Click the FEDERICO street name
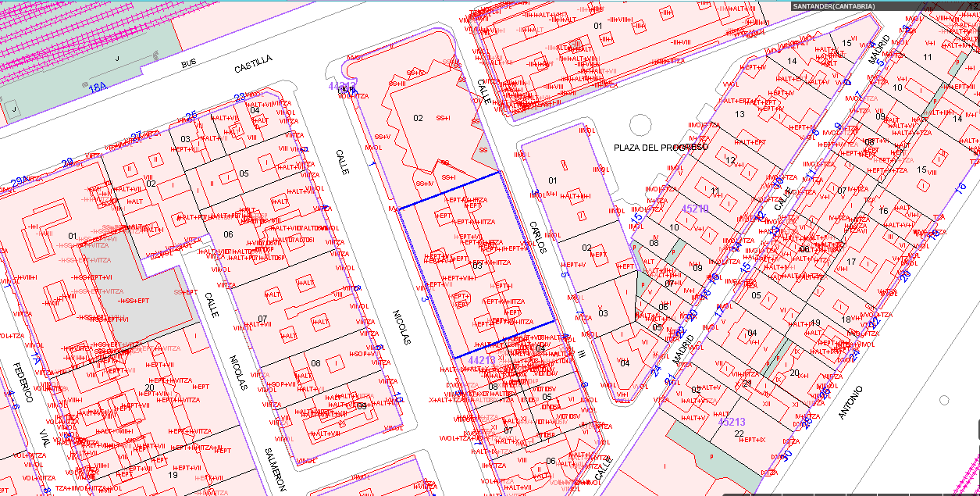 tap(22, 384)
